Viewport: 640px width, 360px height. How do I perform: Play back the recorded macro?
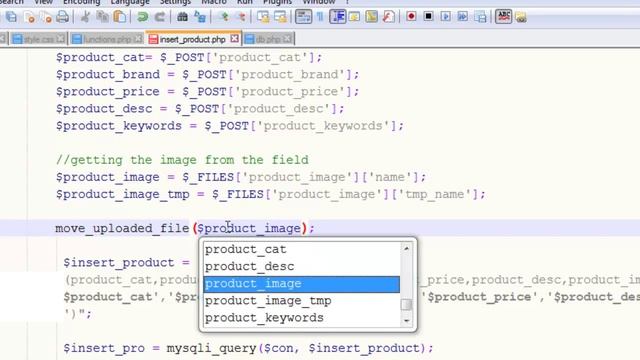pyautogui.click(x=445, y=17)
